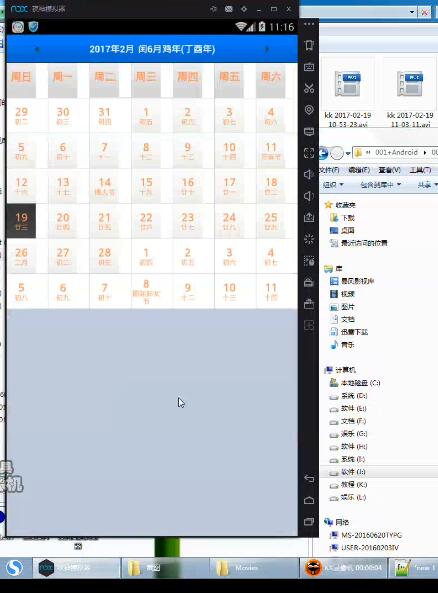The image size is (438, 593).
Task: Select 迅雷下载 library
Action: (349, 332)
